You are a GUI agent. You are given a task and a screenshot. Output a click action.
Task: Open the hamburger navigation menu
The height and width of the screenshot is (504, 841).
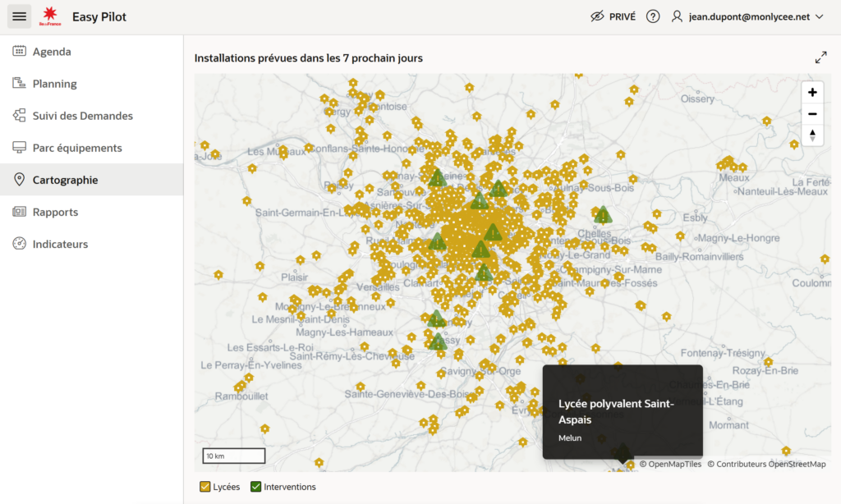[20, 16]
